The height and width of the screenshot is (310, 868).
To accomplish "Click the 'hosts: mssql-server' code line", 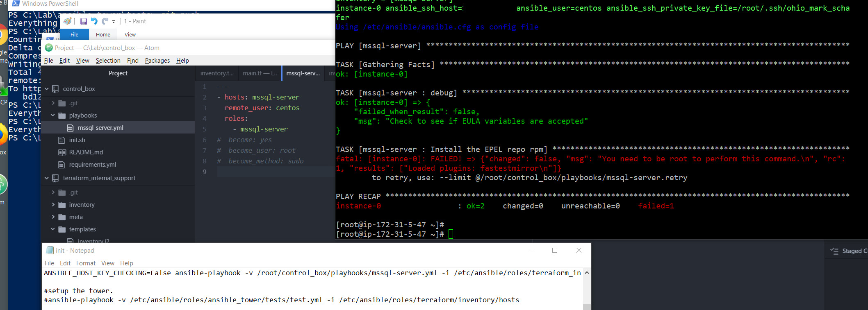I will coord(262,97).
